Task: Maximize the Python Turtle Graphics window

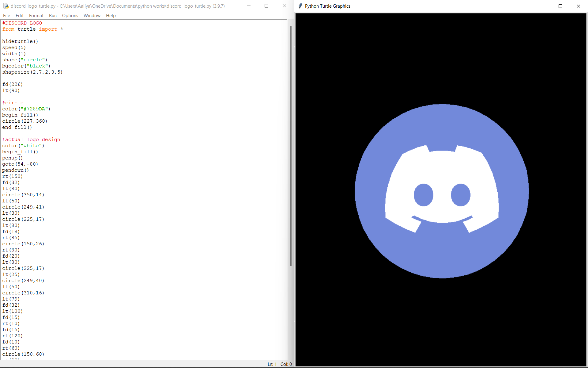Action: [x=560, y=6]
